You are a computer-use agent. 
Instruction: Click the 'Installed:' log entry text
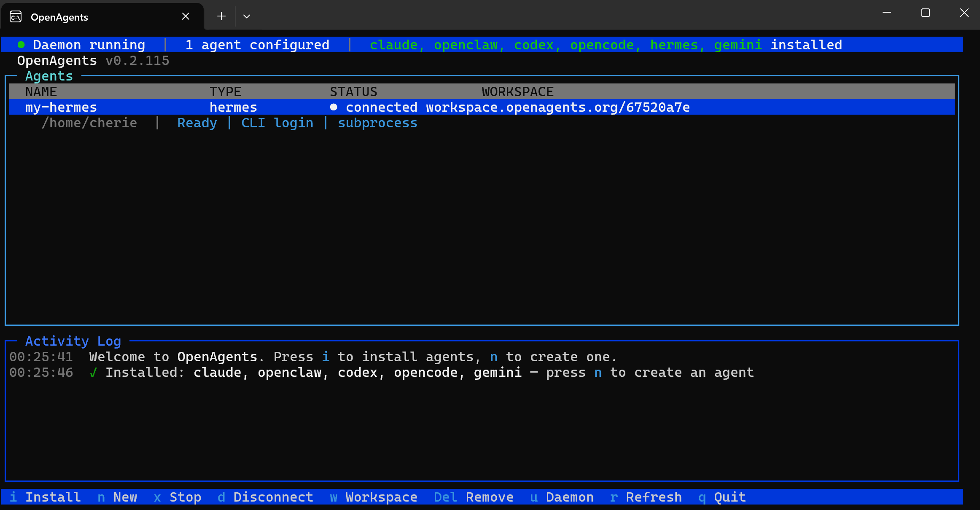pyautogui.click(x=145, y=373)
